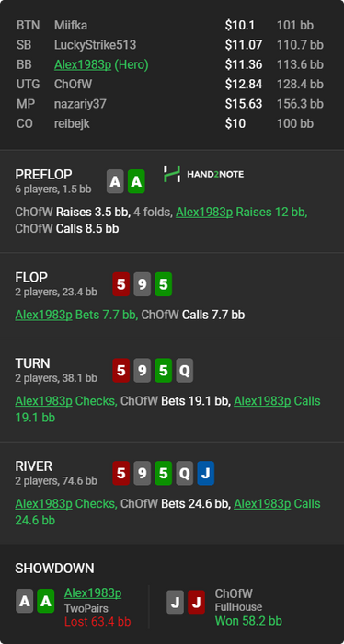Click the gray Ace card in preflop

pyautogui.click(x=115, y=181)
